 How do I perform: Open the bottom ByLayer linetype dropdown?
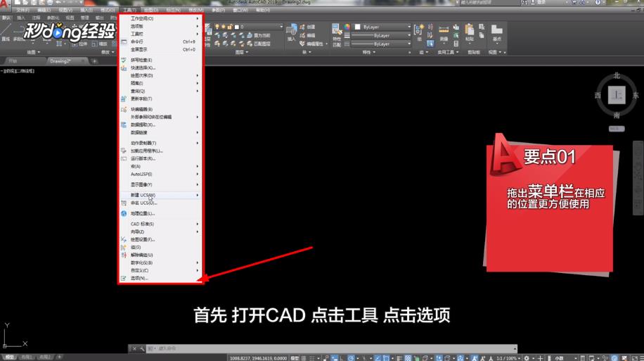pos(382,44)
